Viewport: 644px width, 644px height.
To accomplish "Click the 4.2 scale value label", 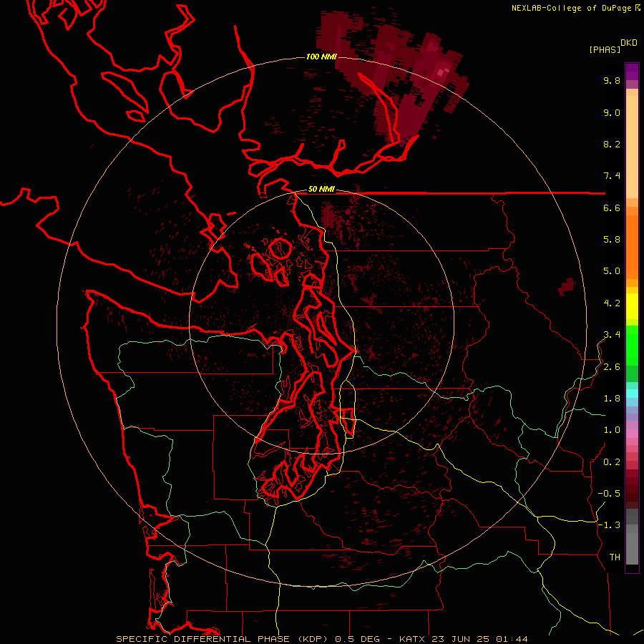I will 612,303.
